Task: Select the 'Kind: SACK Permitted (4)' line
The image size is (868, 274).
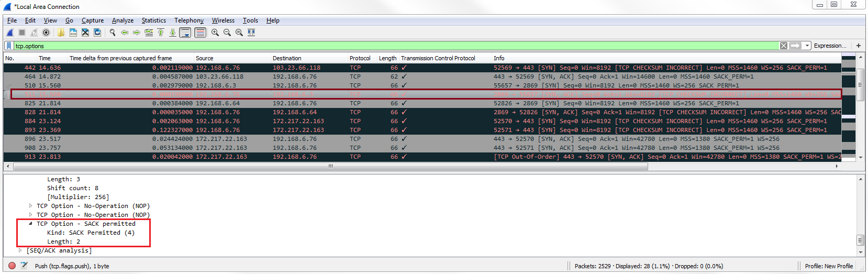Action: pyautogui.click(x=91, y=233)
